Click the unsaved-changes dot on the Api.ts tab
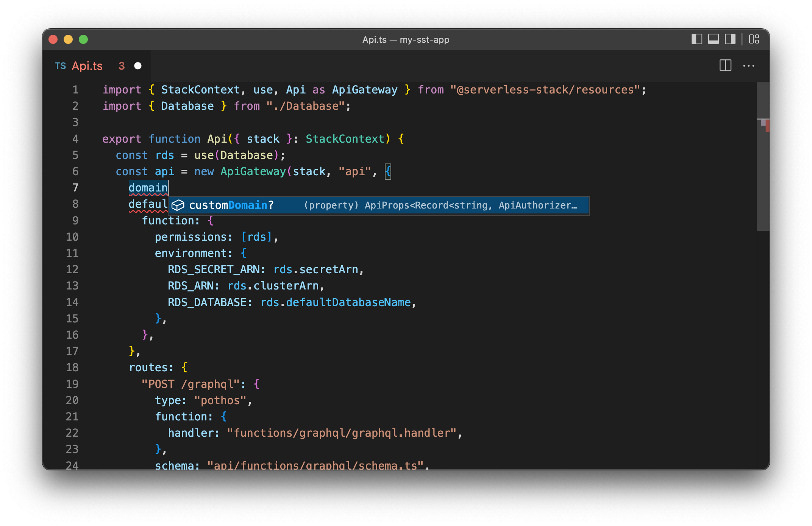The width and height of the screenshot is (812, 526). tap(137, 65)
